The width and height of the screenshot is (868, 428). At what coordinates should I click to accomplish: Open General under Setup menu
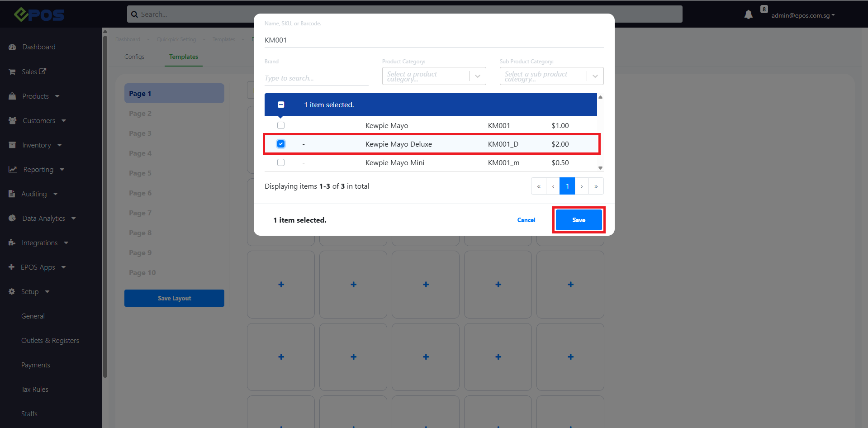[33, 316]
